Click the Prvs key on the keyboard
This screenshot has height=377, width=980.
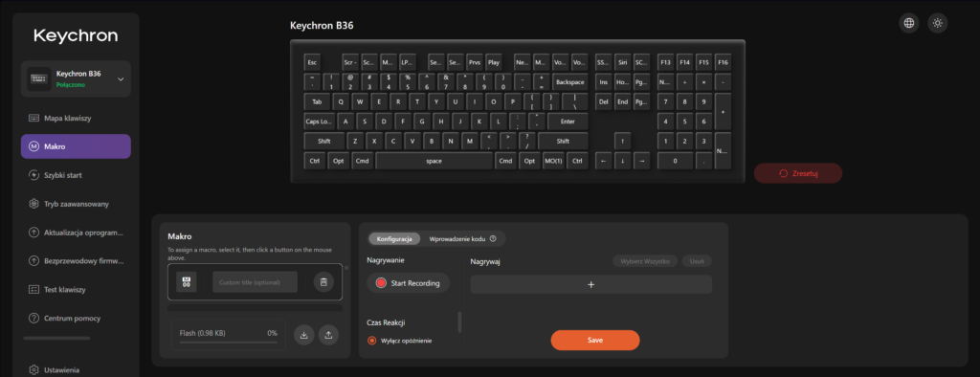coord(475,62)
